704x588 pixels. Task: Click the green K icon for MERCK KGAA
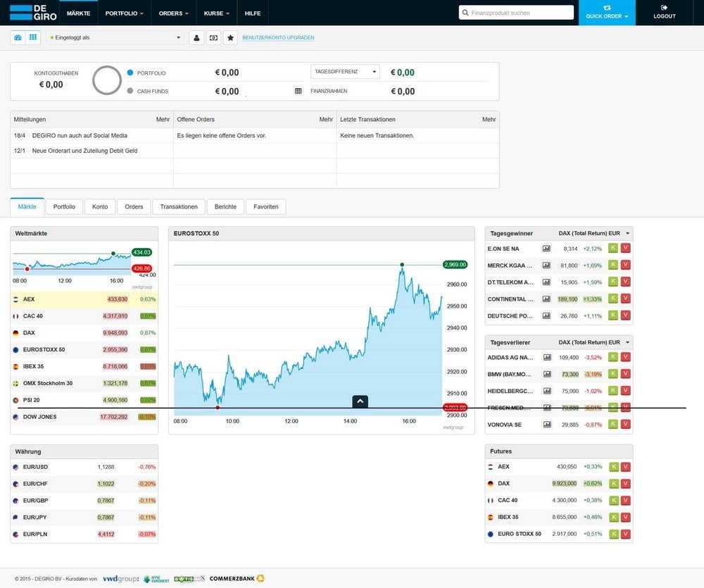click(613, 265)
